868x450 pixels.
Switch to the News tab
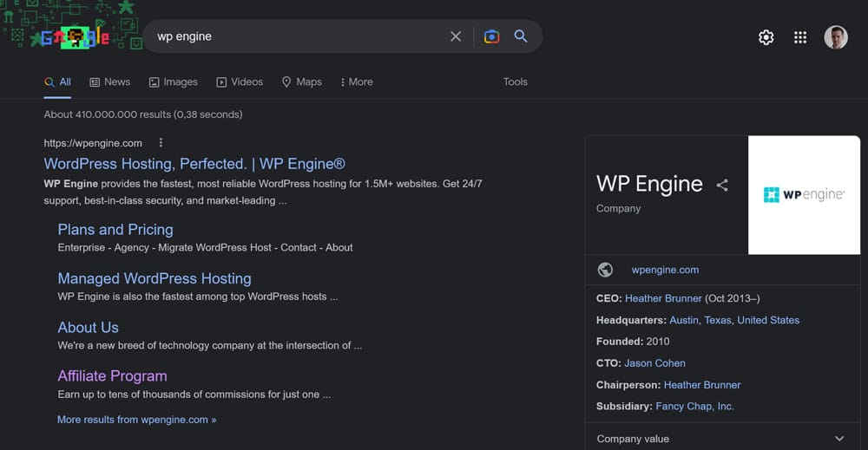(x=110, y=82)
